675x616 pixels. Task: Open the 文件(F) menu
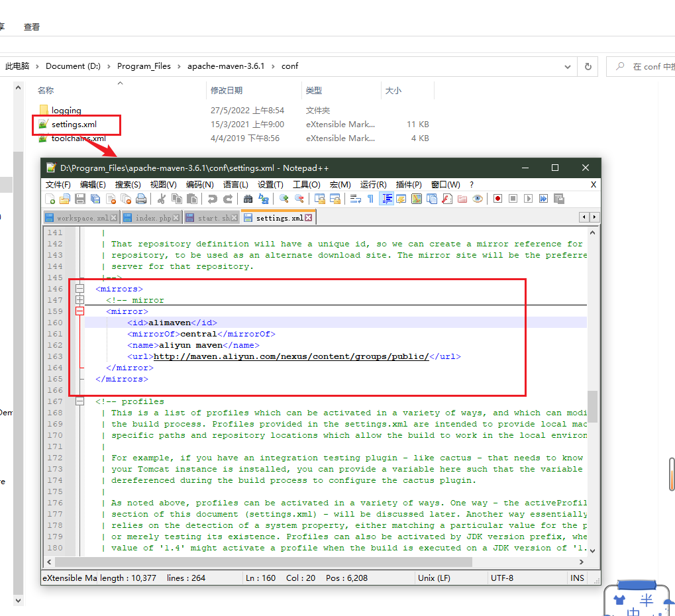(58, 185)
